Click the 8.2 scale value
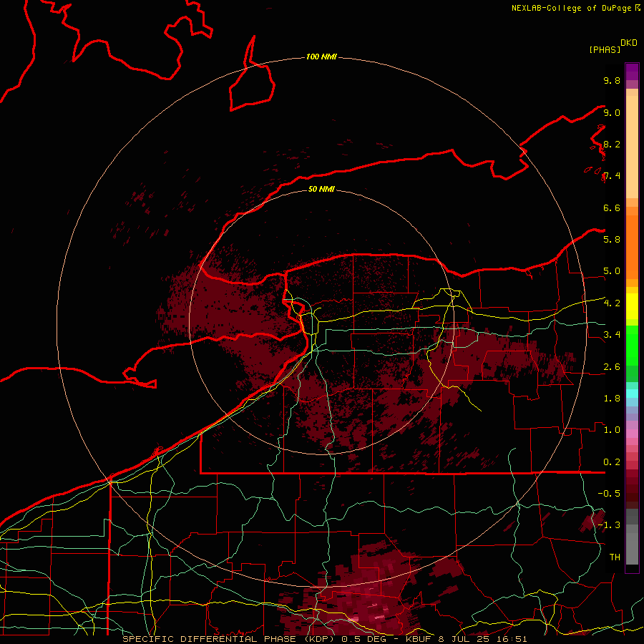 click(612, 144)
